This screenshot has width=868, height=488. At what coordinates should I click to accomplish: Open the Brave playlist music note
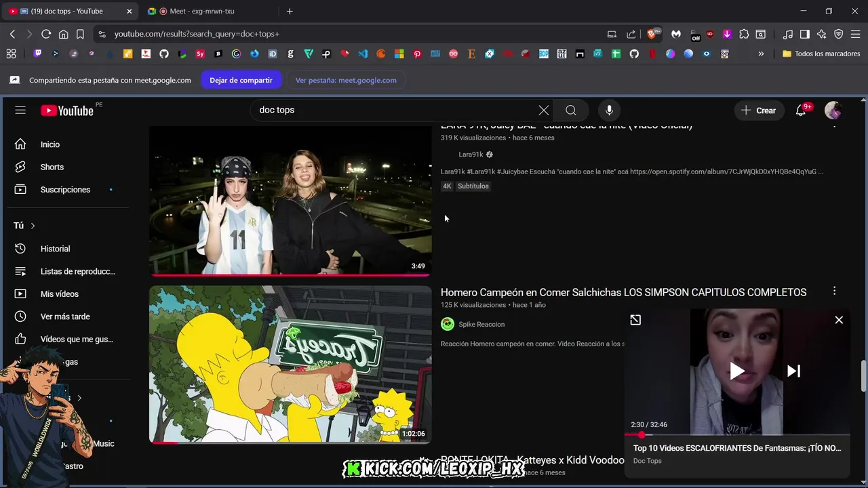point(787,34)
